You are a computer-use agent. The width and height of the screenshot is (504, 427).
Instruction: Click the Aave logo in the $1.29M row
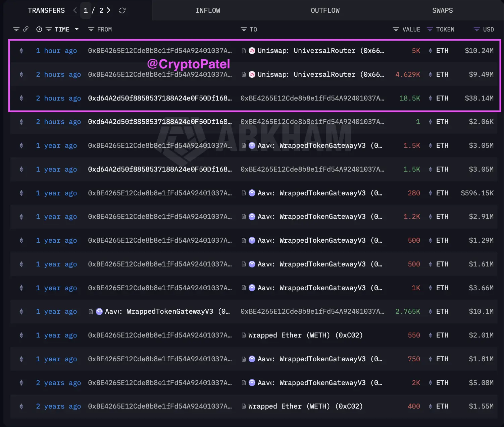pos(252,240)
